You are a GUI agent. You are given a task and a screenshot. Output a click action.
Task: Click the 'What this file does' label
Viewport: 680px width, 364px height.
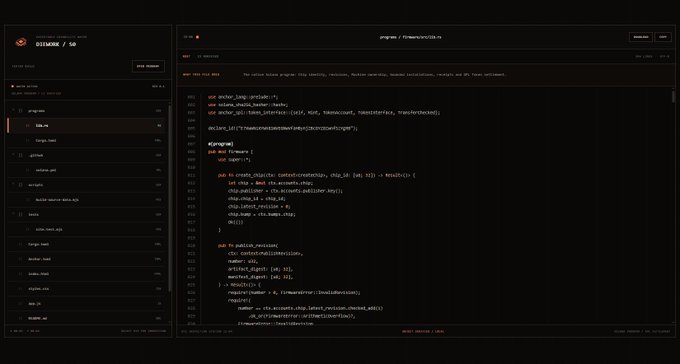click(x=201, y=75)
